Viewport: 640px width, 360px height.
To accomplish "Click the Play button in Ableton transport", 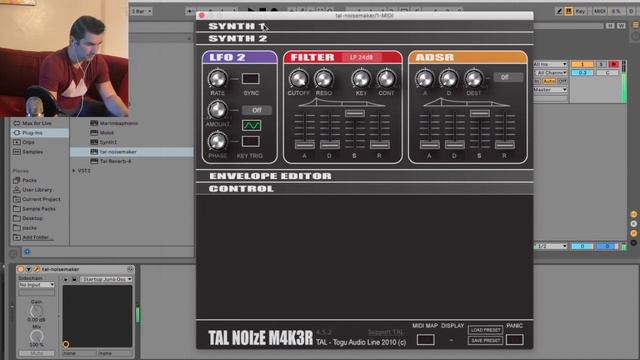I will [251, 11].
